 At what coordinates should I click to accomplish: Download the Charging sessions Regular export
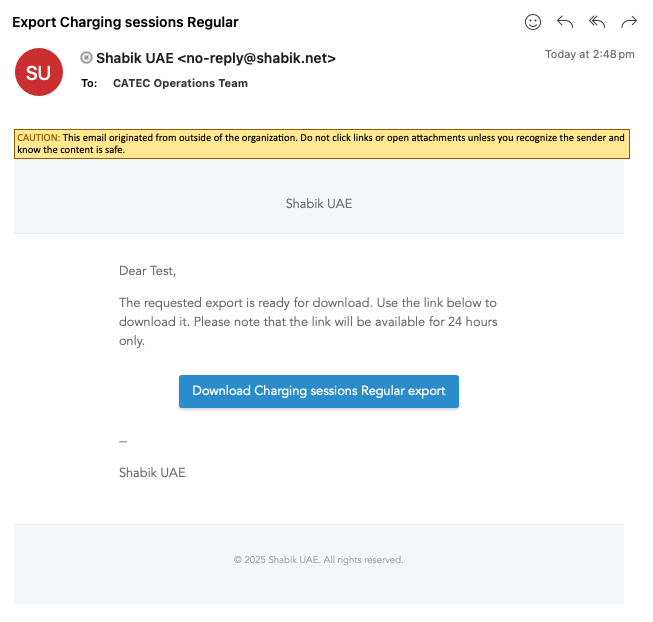coord(319,391)
